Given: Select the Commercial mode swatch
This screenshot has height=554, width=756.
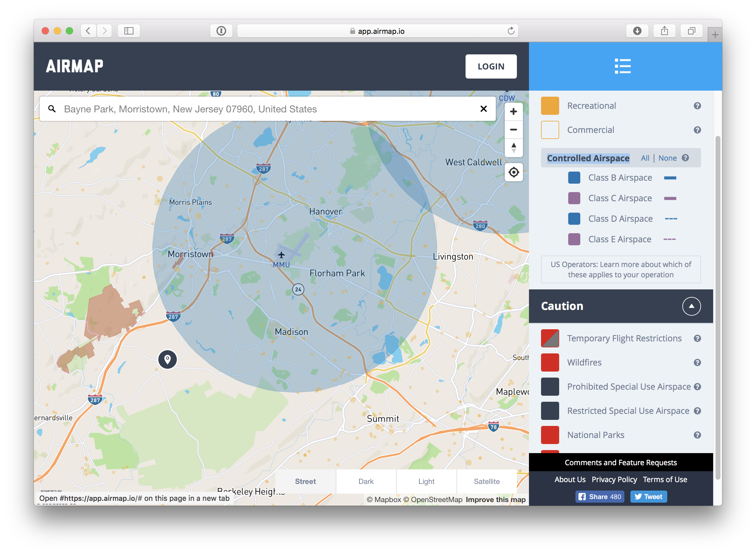Looking at the screenshot, I should [549, 130].
